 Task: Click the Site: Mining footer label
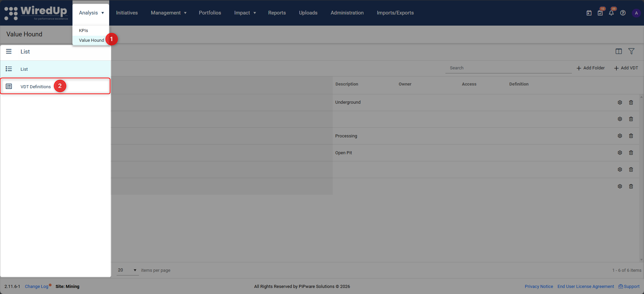pos(67,287)
